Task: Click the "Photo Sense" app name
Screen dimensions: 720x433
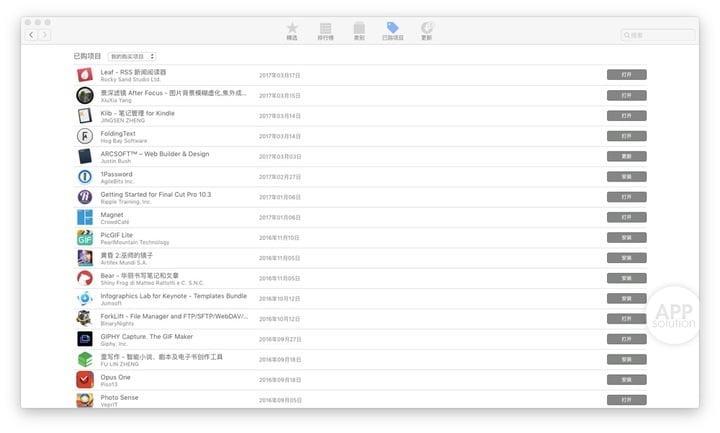Action: coord(119,397)
